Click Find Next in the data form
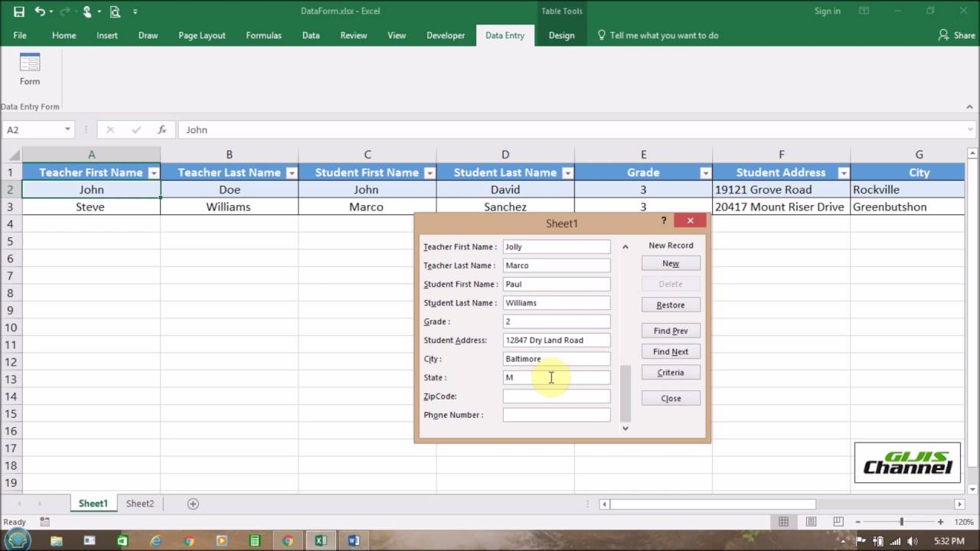This screenshot has width=980, height=551. [x=670, y=351]
